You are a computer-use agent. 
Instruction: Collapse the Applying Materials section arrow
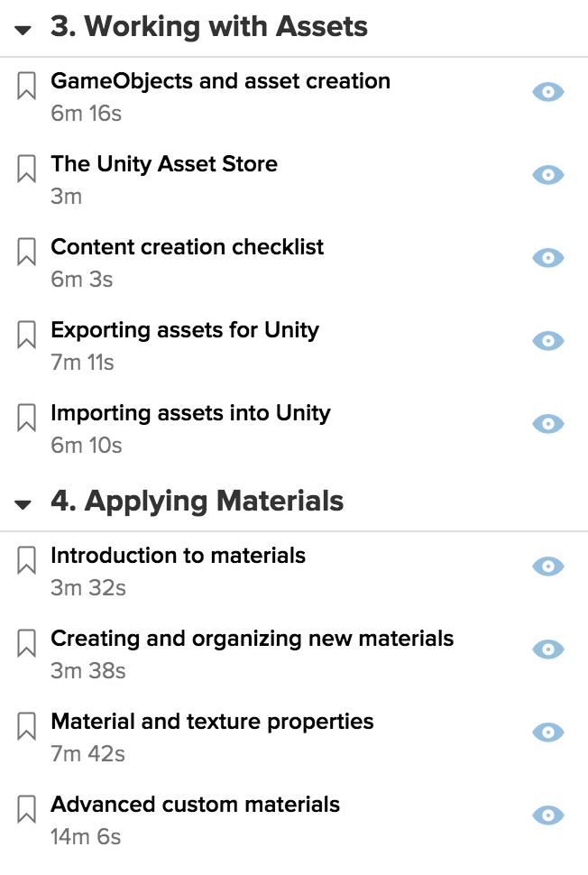tap(23, 505)
